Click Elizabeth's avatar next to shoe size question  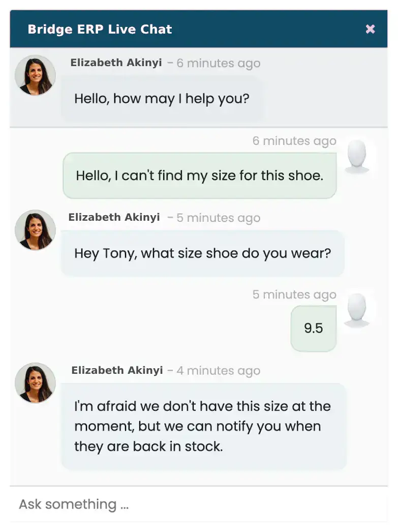(35, 230)
